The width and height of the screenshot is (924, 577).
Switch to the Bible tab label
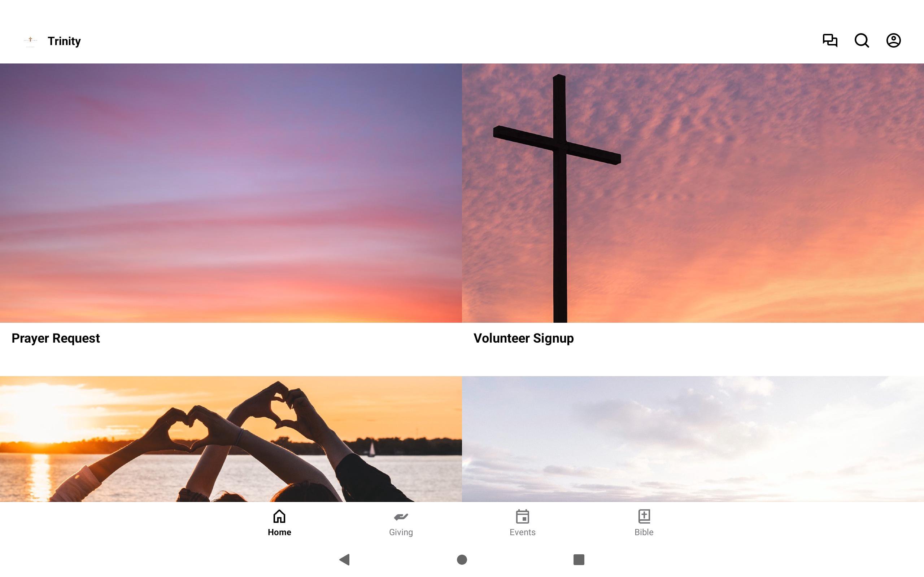(x=644, y=532)
